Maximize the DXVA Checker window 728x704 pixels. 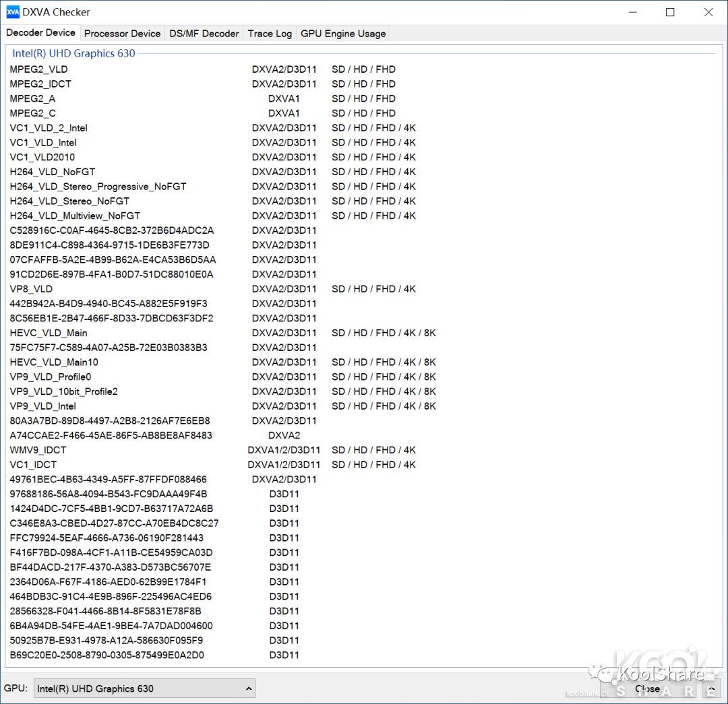click(x=670, y=12)
